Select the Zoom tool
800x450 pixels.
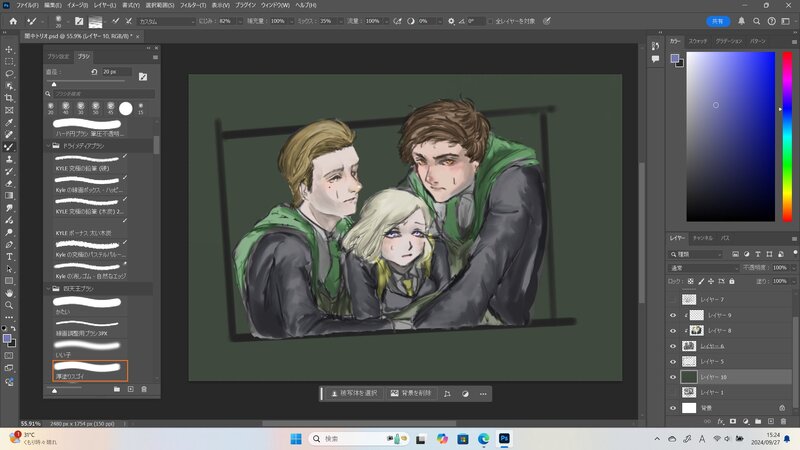pos(9,305)
